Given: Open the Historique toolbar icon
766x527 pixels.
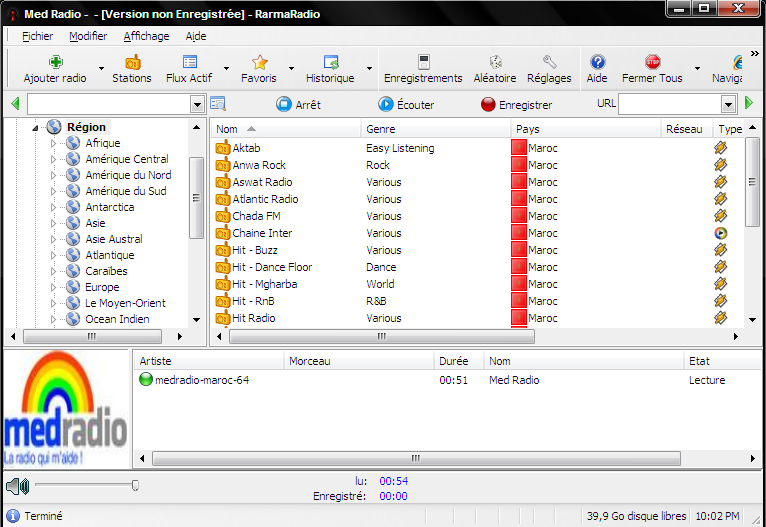Looking at the screenshot, I should [x=331, y=62].
